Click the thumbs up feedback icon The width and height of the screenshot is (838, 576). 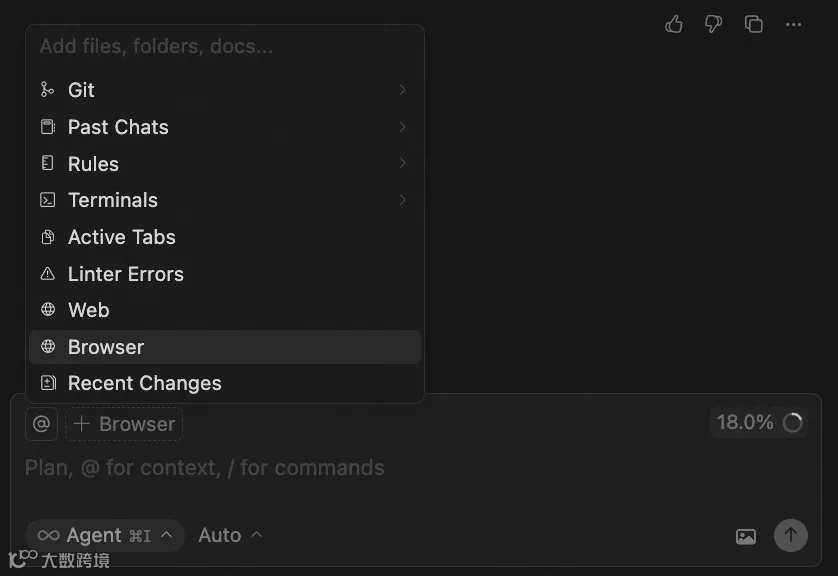click(674, 24)
